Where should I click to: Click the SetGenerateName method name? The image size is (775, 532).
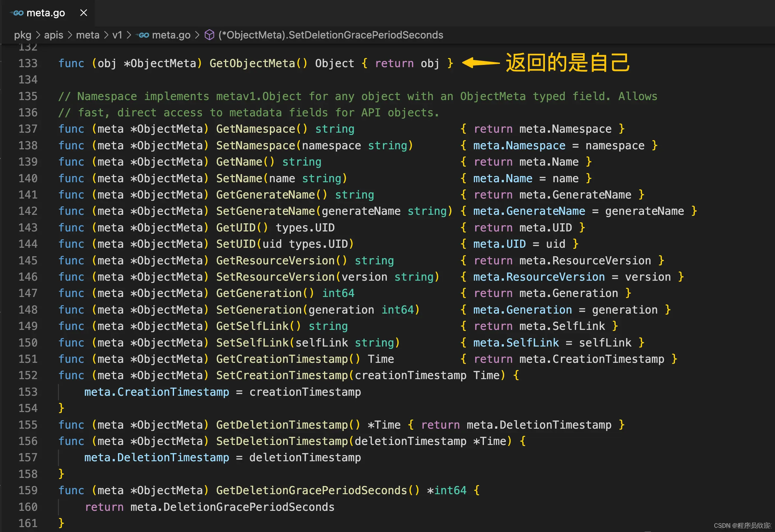[x=265, y=211]
